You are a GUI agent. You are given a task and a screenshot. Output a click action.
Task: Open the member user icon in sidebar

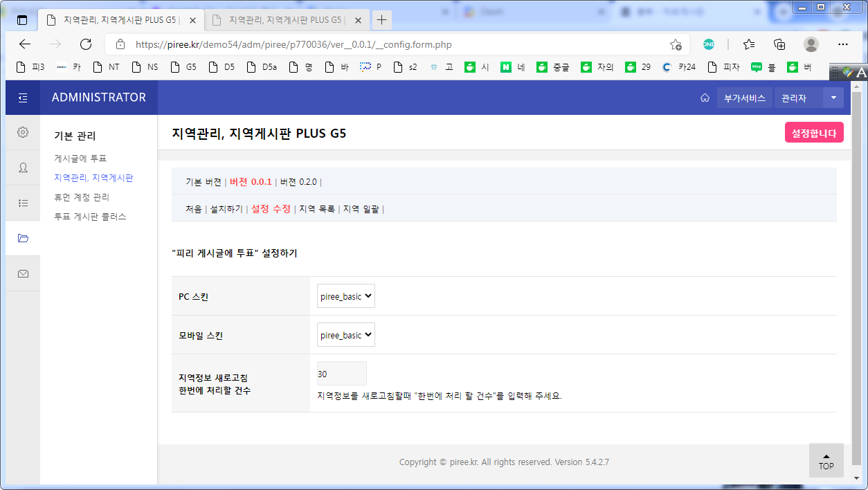click(23, 167)
